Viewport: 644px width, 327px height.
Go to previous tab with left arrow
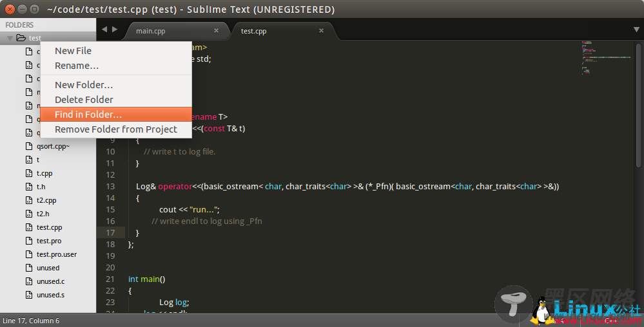click(x=104, y=29)
